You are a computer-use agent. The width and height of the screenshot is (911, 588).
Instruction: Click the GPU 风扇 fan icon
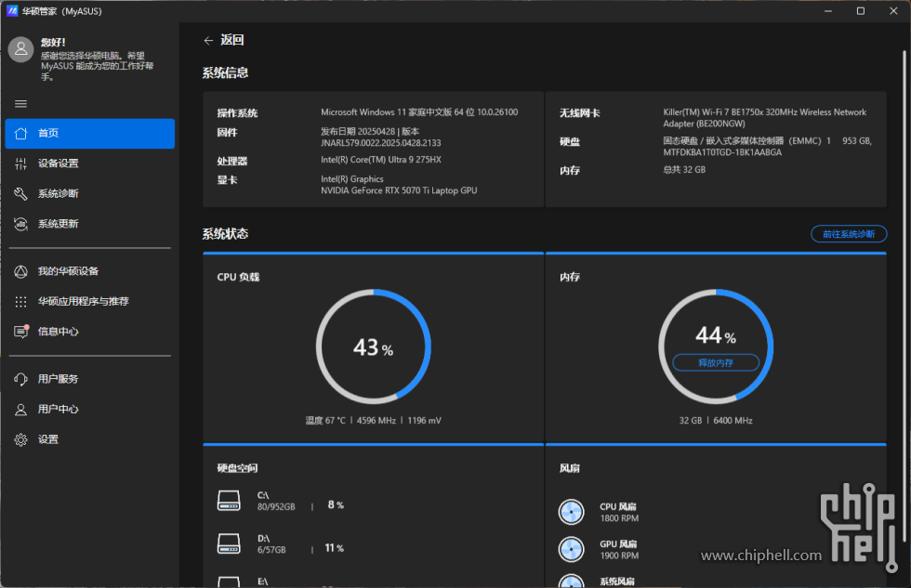tap(571, 549)
